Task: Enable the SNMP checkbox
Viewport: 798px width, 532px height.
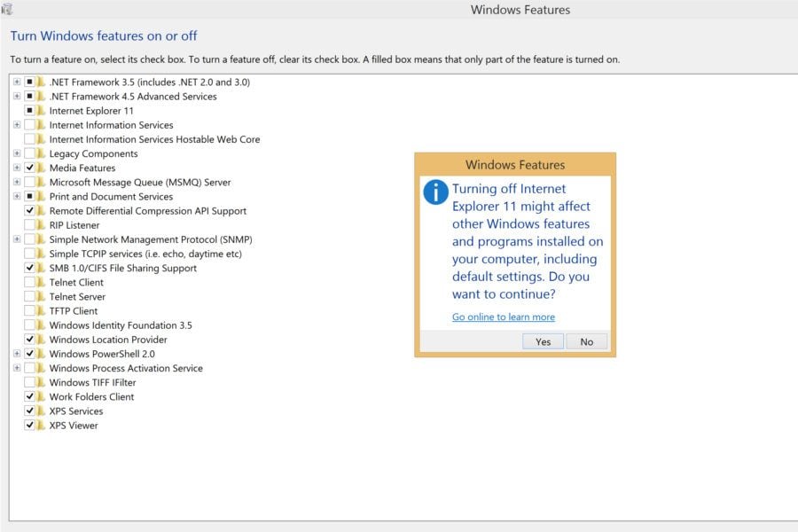Action: [29, 239]
